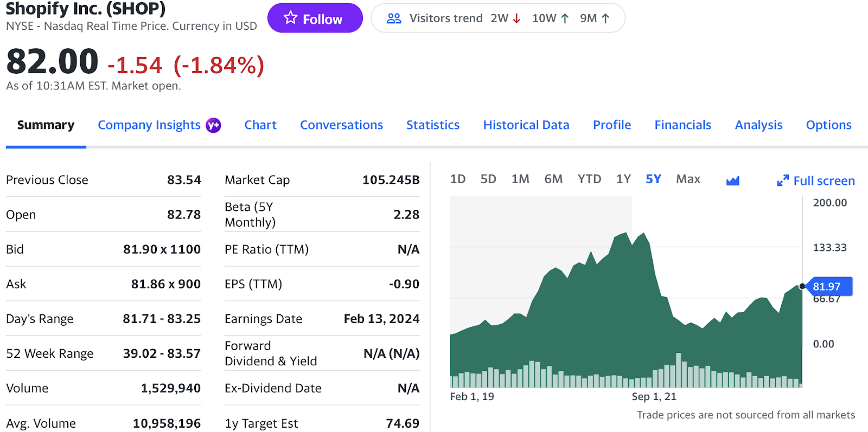Screen dimensions: 868x432
Task: Click the Sep 1, 21 chart axis label
Action: point(654,397)
